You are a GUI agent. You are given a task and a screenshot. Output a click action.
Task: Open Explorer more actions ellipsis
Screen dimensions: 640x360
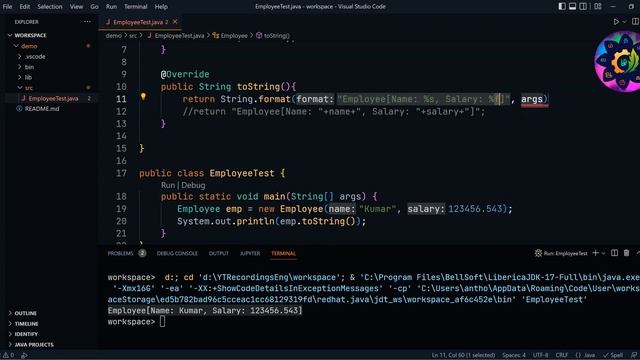point(87,22)
